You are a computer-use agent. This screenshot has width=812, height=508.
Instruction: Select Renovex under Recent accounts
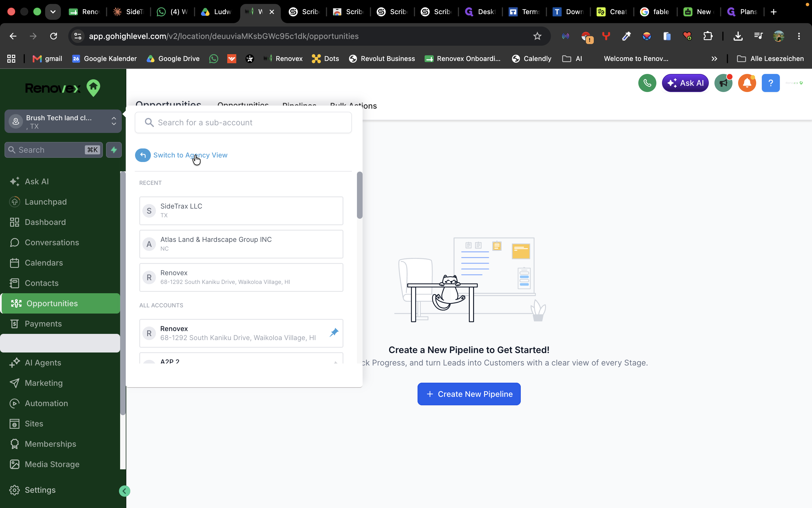pos(241,277)
